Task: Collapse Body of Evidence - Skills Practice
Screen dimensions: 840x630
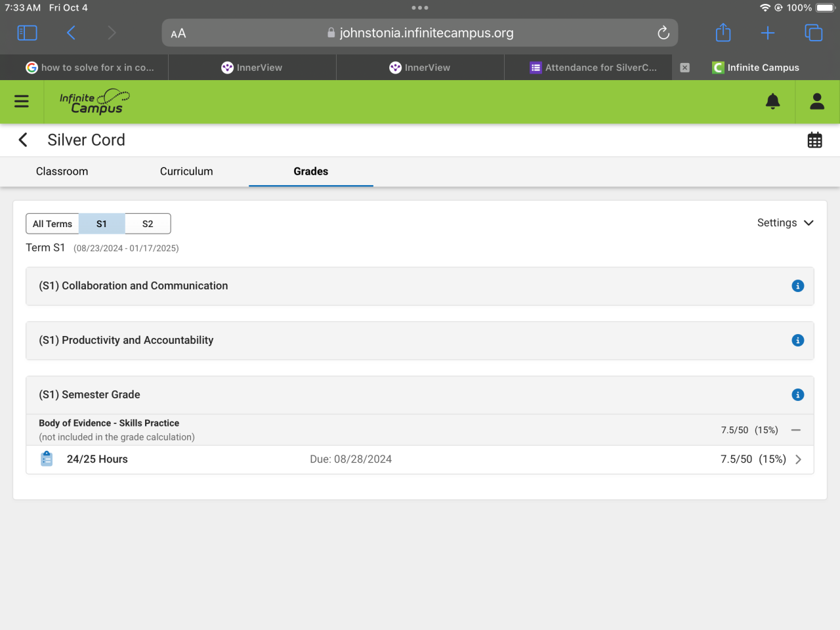Action: pyautogui.click(x=796, y=430)
